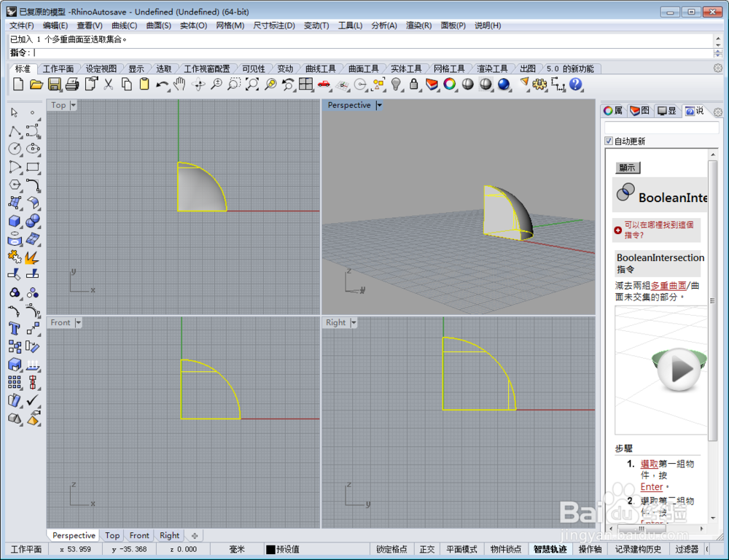Toggle 操作轴 gumball
This screenshot has height=560, width=729.
coord(590,549)
